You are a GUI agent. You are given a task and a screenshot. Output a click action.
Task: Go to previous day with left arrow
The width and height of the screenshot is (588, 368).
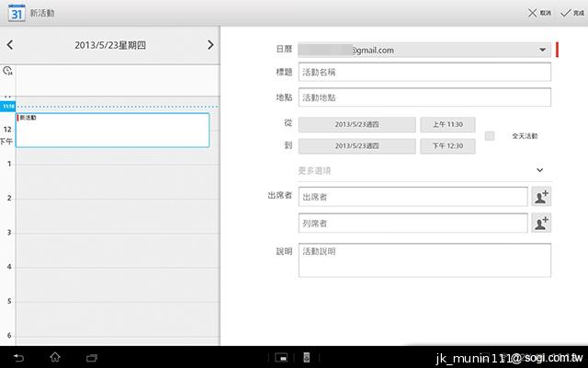(x=10, y=45)
